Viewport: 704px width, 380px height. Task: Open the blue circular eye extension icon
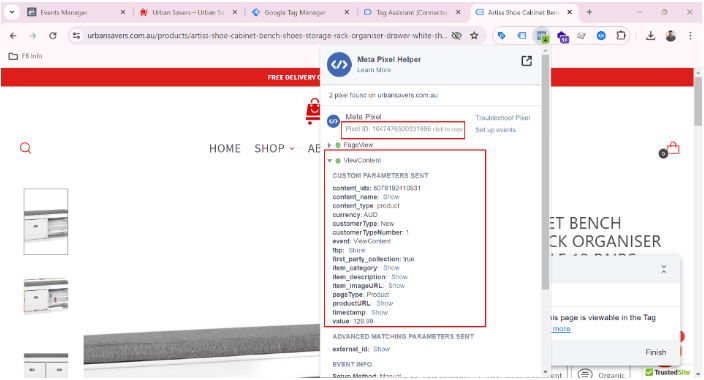601,35
